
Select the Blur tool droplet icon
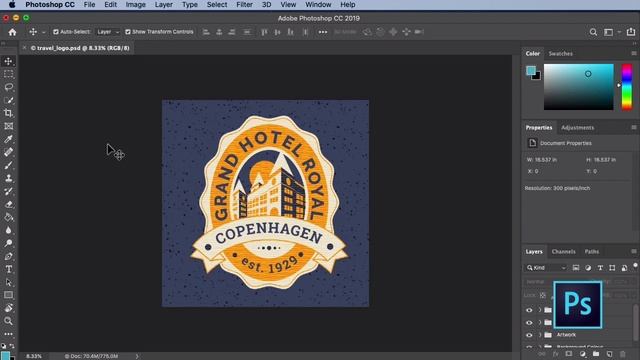click(x=8, y=230)
